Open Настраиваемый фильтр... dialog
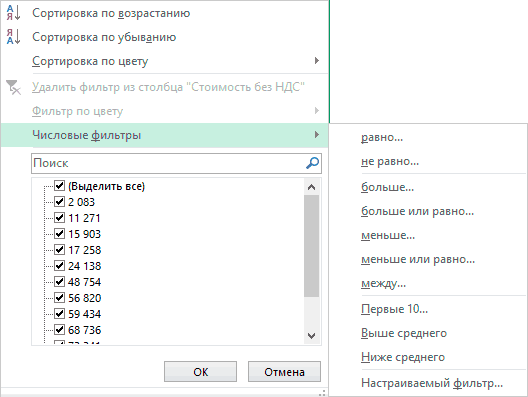The height and width of the screenshot is (397, 528). coord(432,383)
